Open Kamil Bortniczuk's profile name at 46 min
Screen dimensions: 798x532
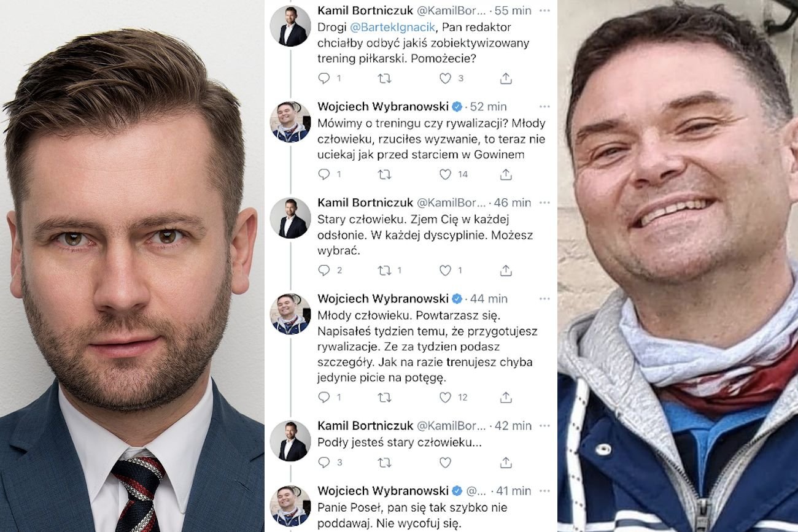click(x=365, y=202)
